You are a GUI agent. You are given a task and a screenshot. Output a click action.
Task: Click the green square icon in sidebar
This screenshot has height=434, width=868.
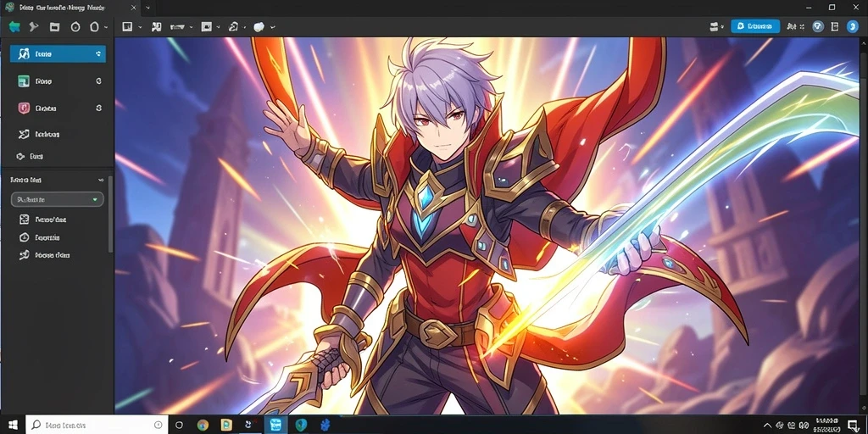(x=23, y=81)
